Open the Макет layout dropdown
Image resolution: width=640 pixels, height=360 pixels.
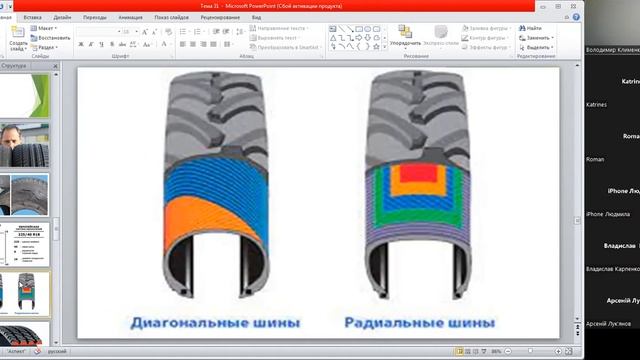[x=44, y=28]
